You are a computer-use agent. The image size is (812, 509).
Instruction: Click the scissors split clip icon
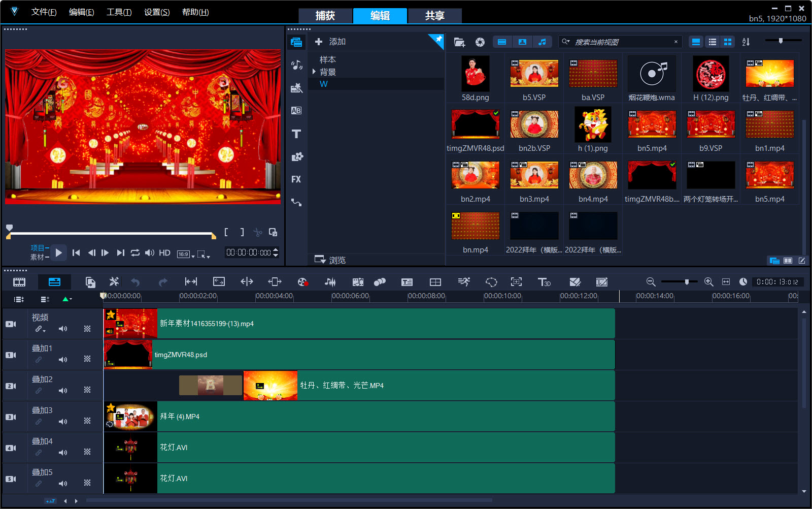click(258, 233)
